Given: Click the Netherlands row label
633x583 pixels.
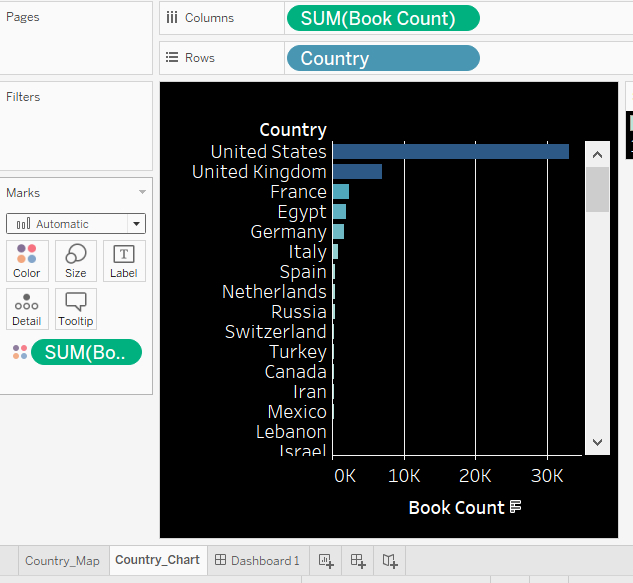Looking at the screenshot, I should point(274,292).
